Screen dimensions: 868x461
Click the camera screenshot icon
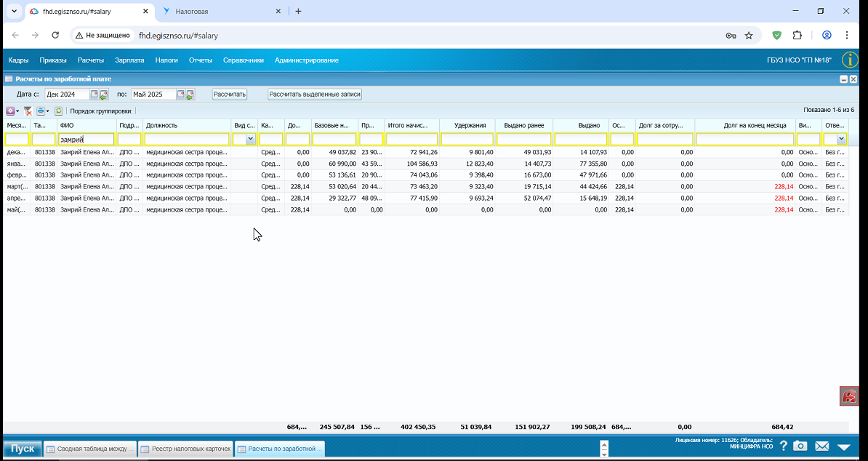coord(800,446)
